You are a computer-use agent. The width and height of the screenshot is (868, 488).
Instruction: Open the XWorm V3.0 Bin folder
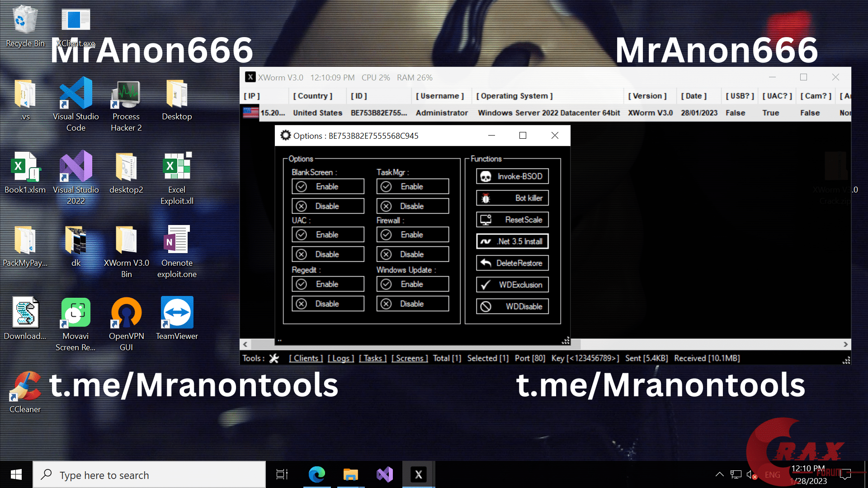(126, 251)
